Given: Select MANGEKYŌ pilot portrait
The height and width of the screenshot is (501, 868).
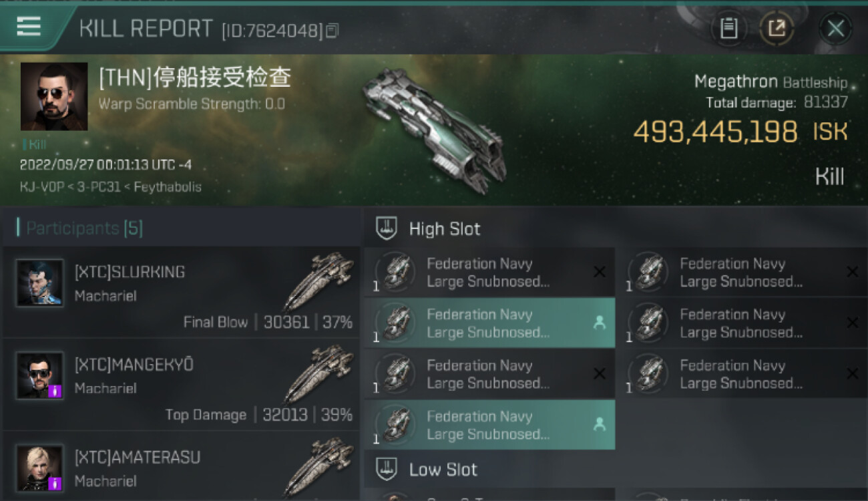Looking at the screenshot, I should tap(40, 375).
